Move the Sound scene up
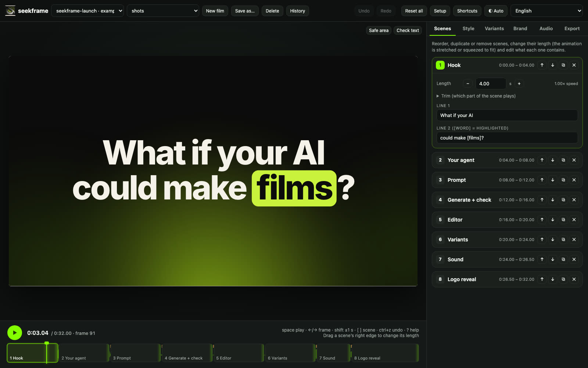The image size is (588, 368). 542,259
